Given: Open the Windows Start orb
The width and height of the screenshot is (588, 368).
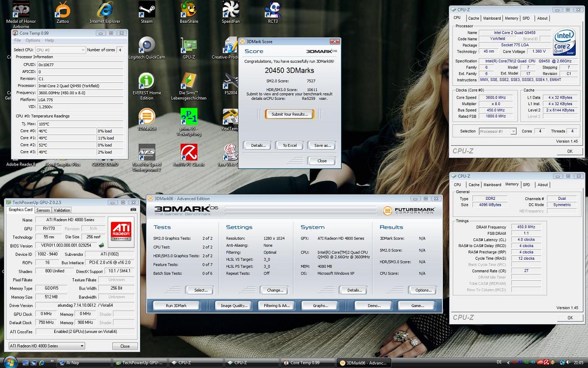Looking at the screenshot, I should 10,362.
